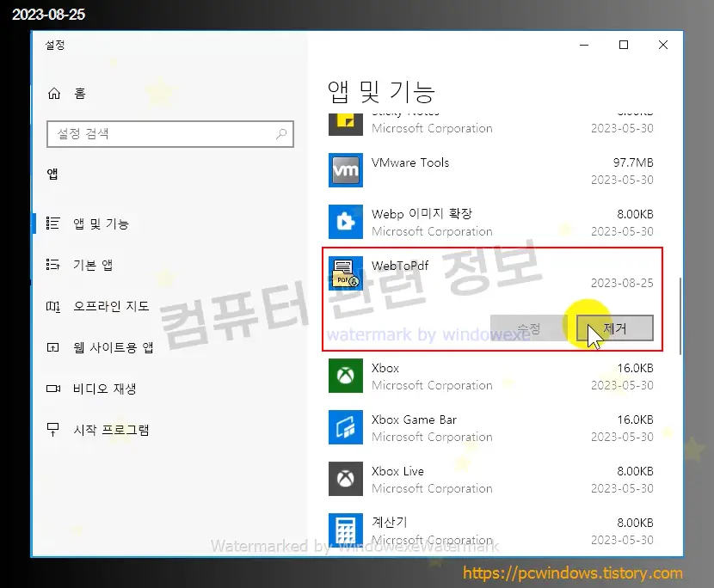This screenshot has width=714, height=588.
Task: Select the Xbox Live app icon
Action: (x=346, y=479)
